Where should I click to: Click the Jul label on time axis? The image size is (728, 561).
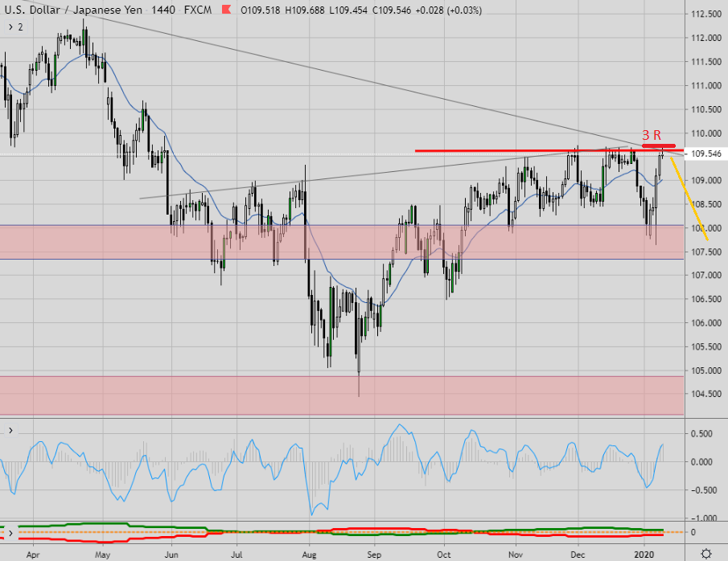pyautogui.click(x=236, y=555)
